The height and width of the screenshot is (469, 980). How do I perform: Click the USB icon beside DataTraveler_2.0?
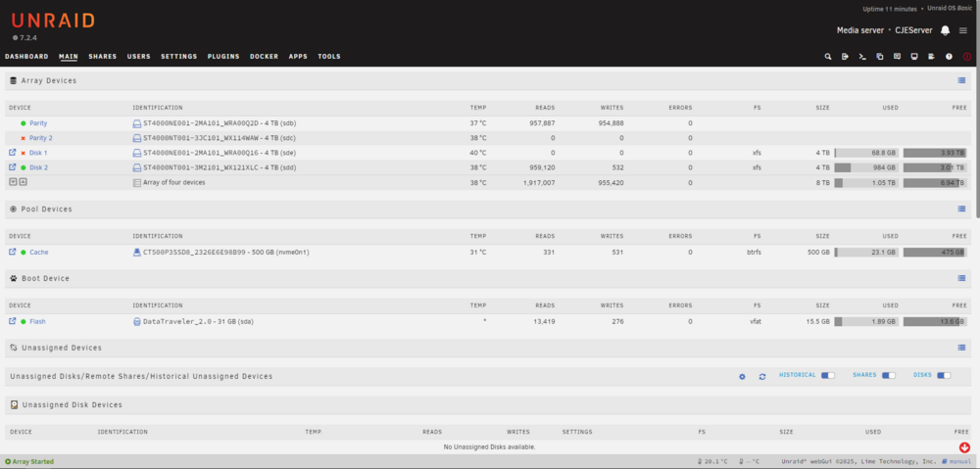click(x=137, y=321)
